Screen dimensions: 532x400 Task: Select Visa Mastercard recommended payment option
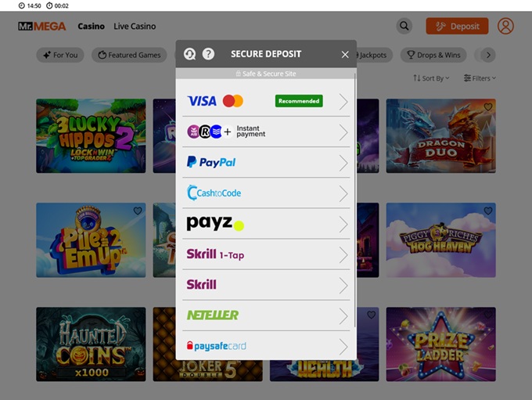266,101
